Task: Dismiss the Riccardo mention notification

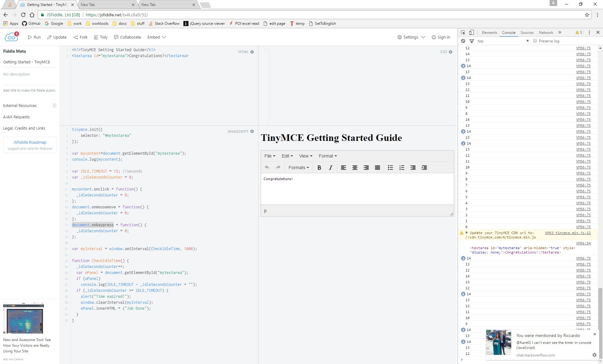Action: pos(595,334)
